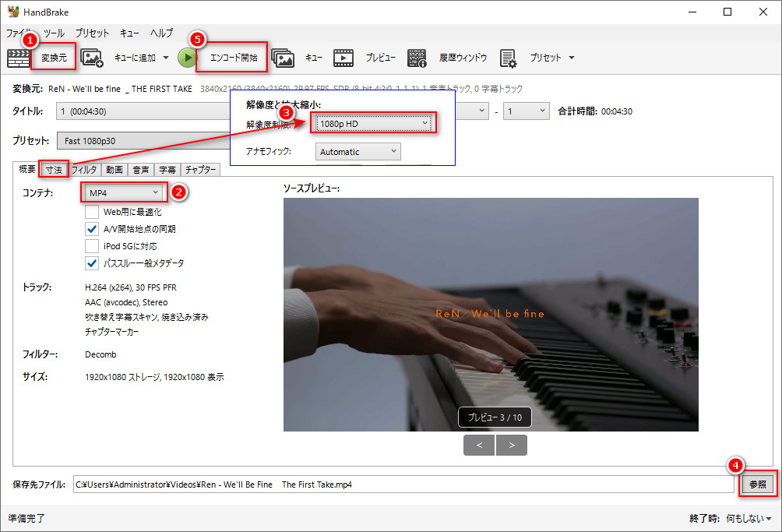
Task: Expand the 何もしない when-done dropdown
Action: [749, 518]
